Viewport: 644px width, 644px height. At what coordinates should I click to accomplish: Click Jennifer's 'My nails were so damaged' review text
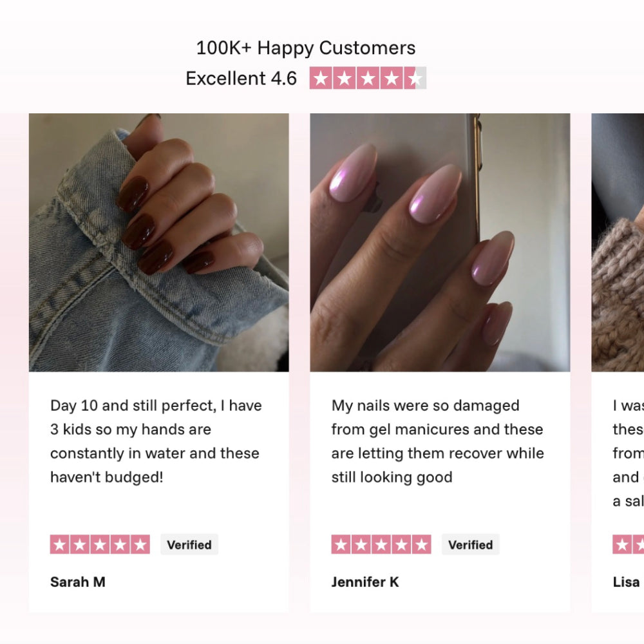click(x=437, y=441)
